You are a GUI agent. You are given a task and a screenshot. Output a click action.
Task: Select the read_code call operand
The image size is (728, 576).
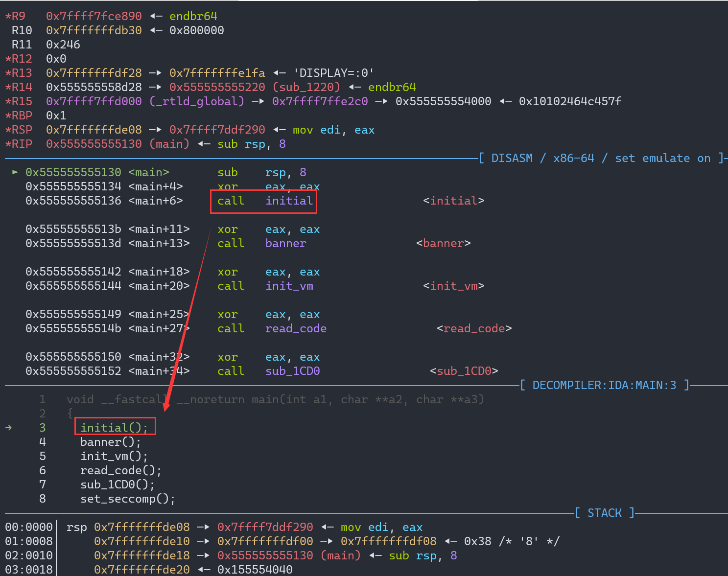pos(296,328)
